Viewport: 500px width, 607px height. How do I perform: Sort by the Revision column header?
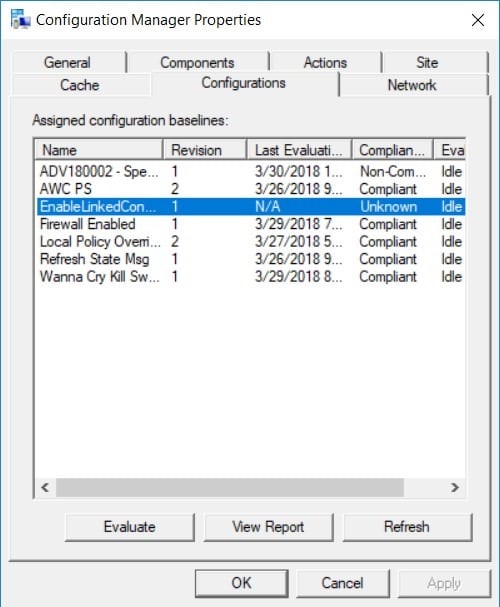(205, 150)
